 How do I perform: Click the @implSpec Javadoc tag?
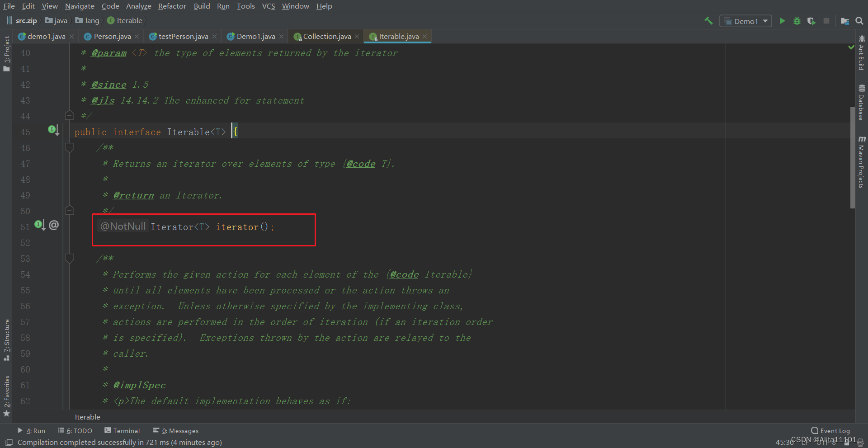pos(139,385)
